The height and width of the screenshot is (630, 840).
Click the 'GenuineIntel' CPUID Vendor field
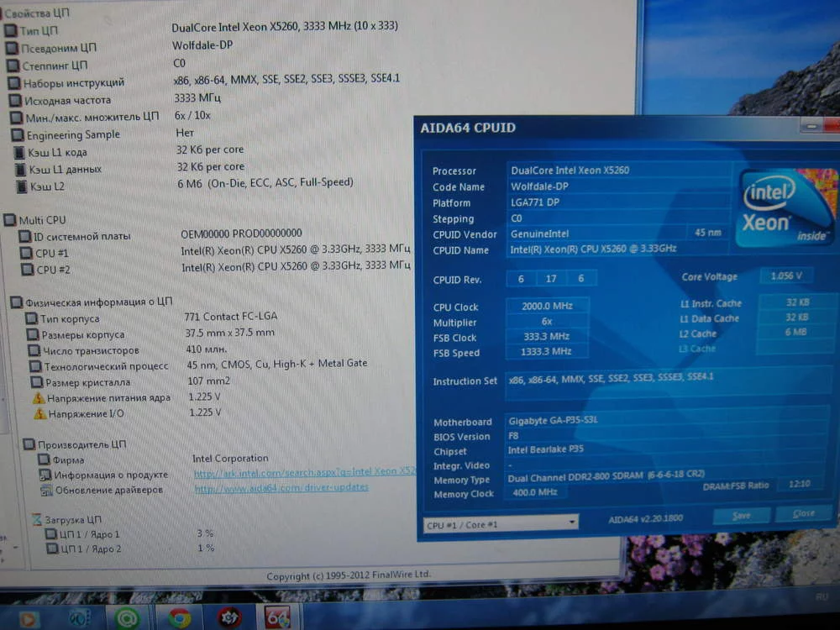pos(596,234)
